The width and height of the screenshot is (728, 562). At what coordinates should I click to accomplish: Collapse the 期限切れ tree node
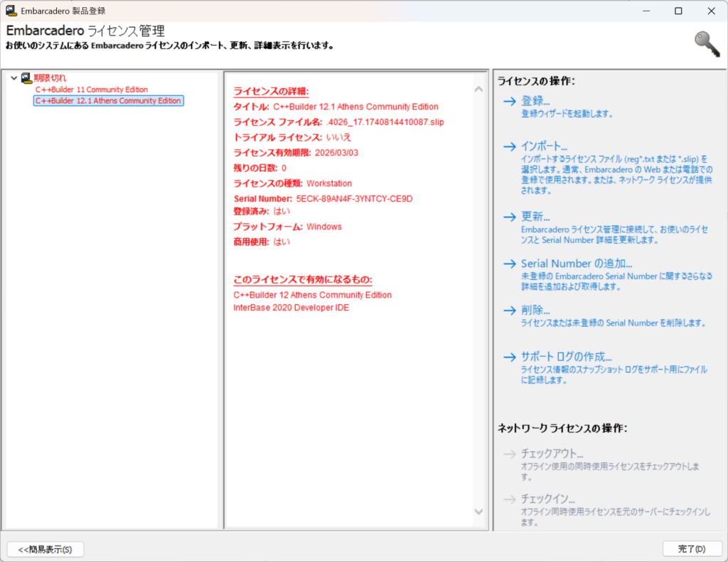click(14, 77)
